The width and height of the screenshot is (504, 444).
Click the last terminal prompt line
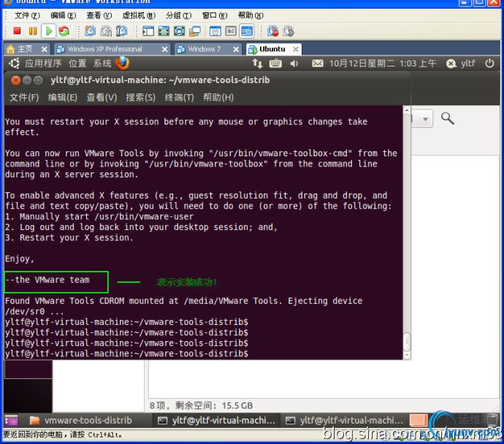point(126,353)
